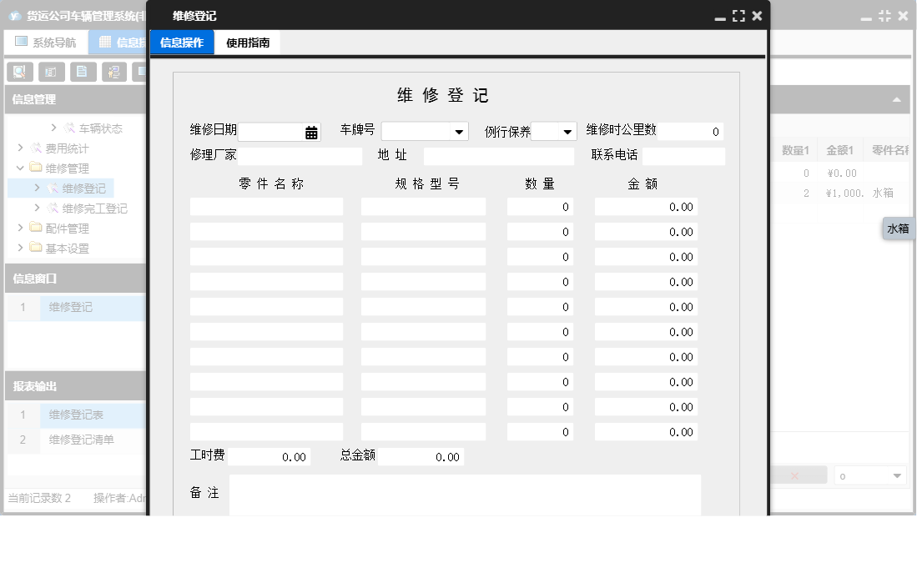Select the search magnifier toolbar icon
This screenshot has width=917, height=588.
(x=19, y=72)
